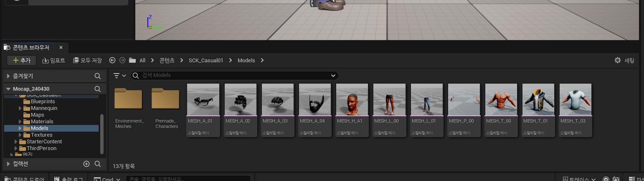Open the 트레이스 trace dropdown
Screen dimensions: 644x181
[x=578, y=179]
